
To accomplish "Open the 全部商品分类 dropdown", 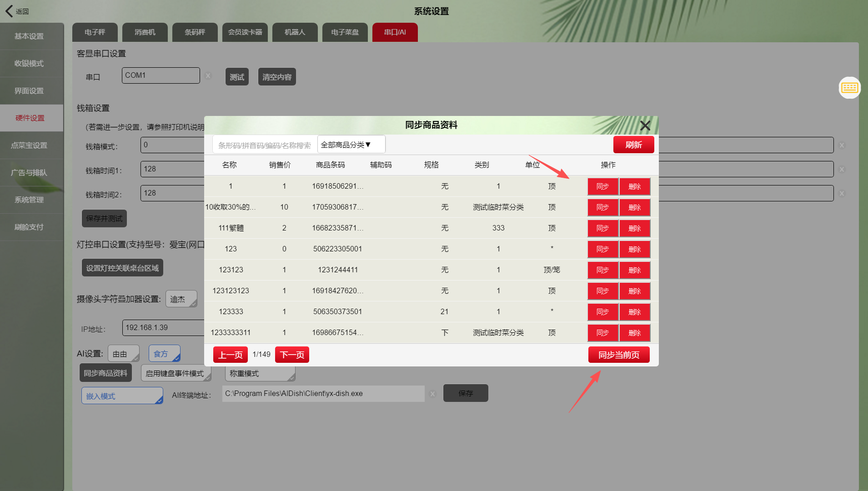I will [351, 145].
